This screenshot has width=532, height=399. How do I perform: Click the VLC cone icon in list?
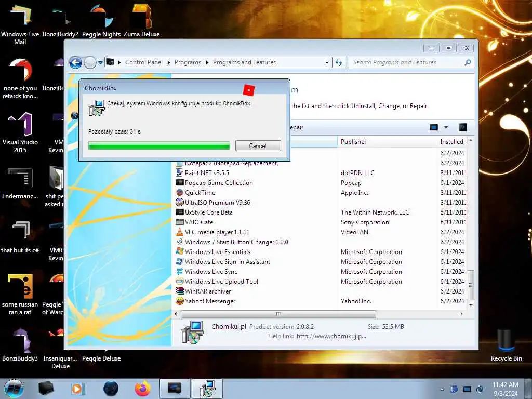pyautogui.click(x=179, y=232)
